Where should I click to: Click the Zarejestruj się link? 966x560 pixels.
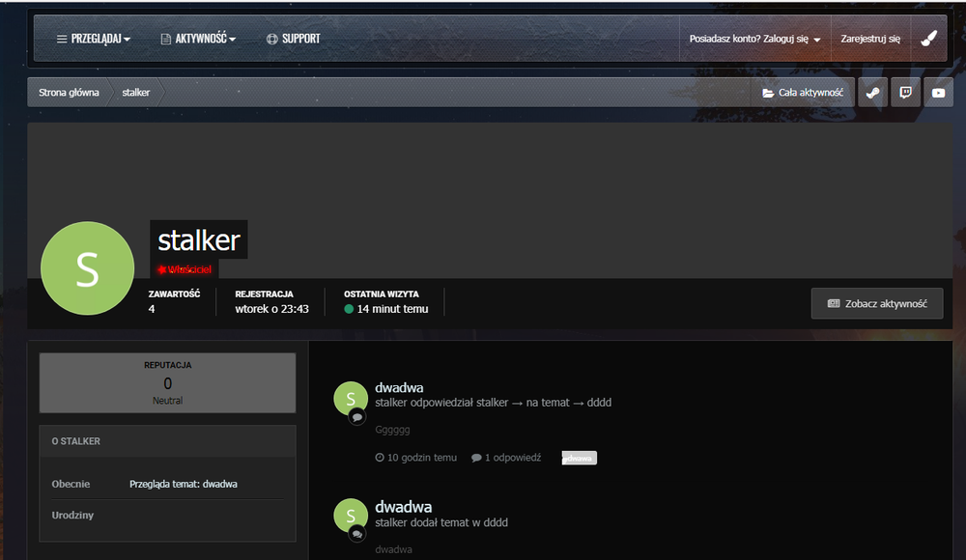(x=870, y=40)
